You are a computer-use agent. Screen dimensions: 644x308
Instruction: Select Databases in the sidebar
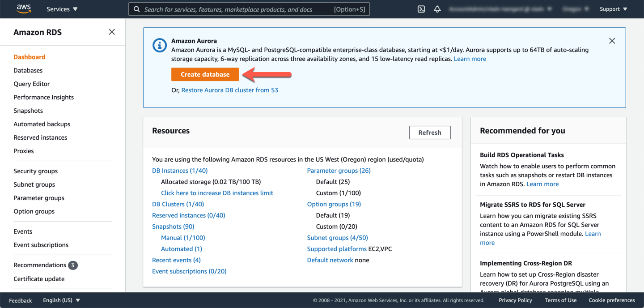(x=28, y=70)
